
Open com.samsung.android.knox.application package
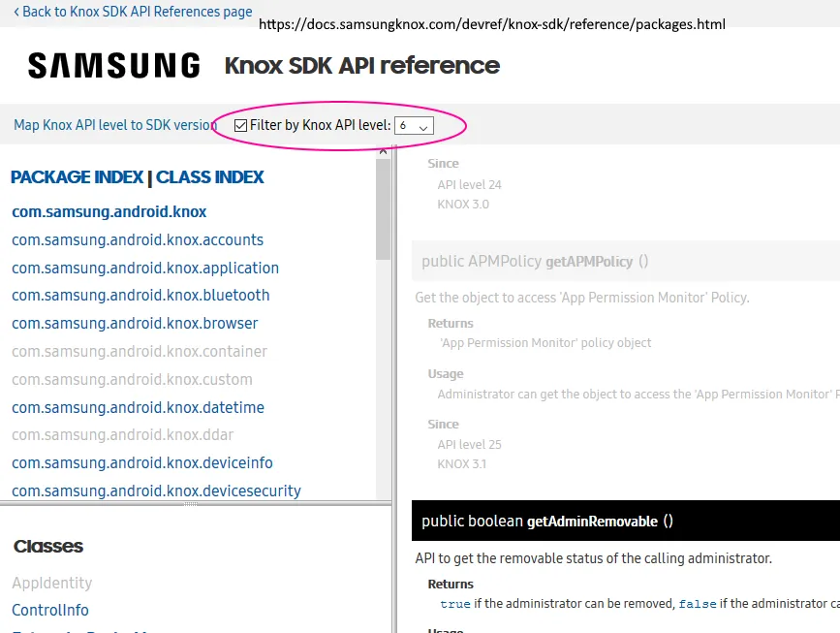(145, 268)
